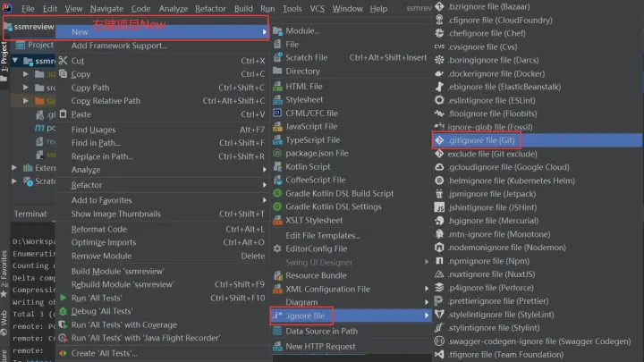Click the .npmignore Npm icon
This screenshot has width=644, height=362.
point(439,261)
